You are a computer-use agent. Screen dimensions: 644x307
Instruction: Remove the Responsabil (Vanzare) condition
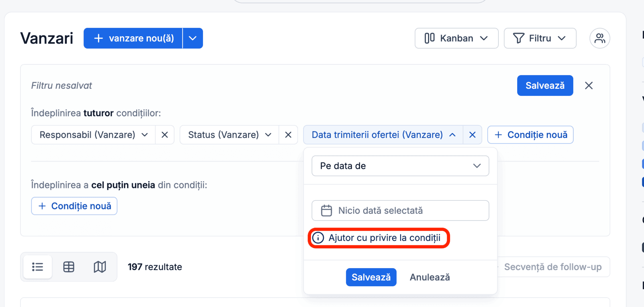(x=165, y=135)
